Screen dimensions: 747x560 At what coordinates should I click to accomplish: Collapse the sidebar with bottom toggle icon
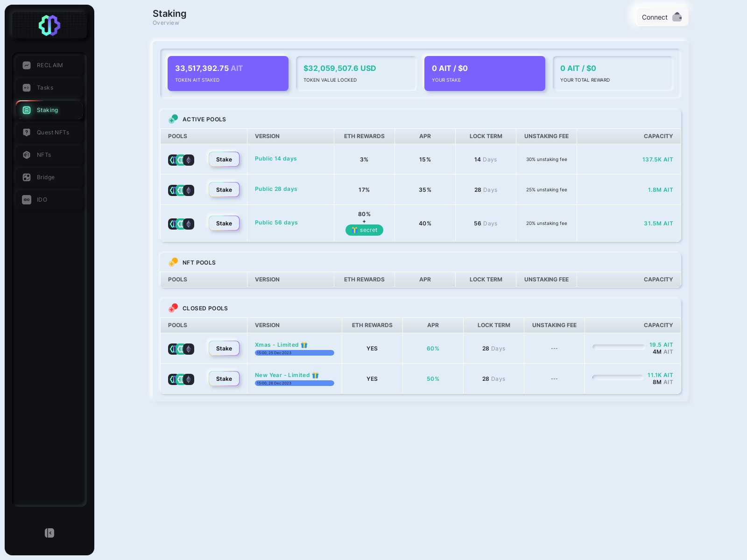(x=49, y=533)
